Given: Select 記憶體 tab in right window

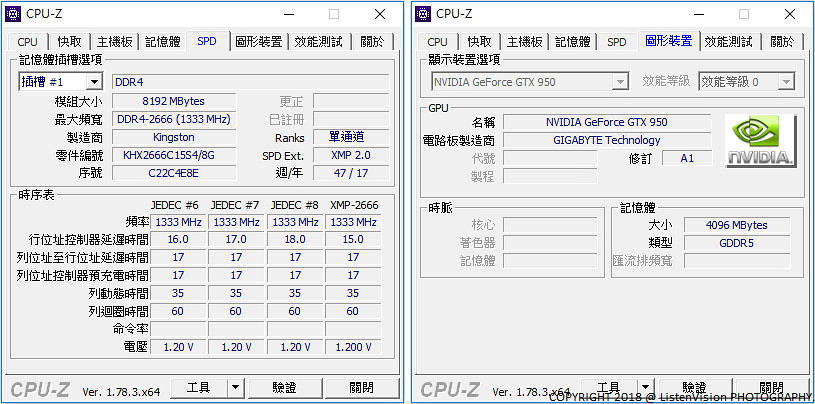Looking at the screenshot, I should coord(573,42).
